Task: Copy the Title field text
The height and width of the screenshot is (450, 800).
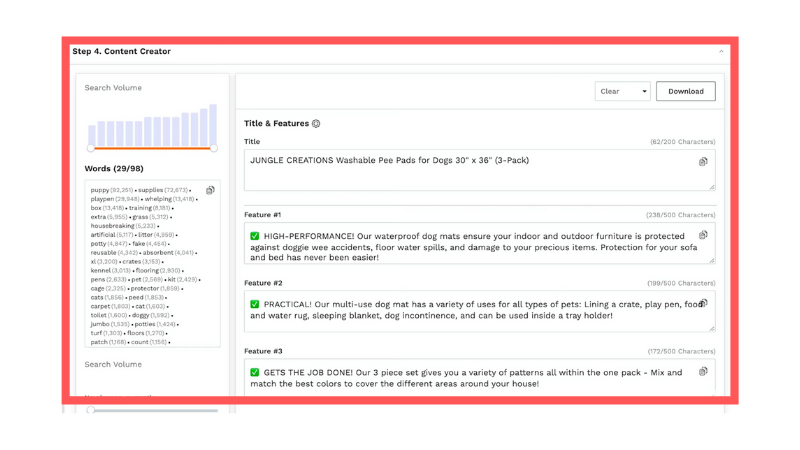Action: (703, 162)
